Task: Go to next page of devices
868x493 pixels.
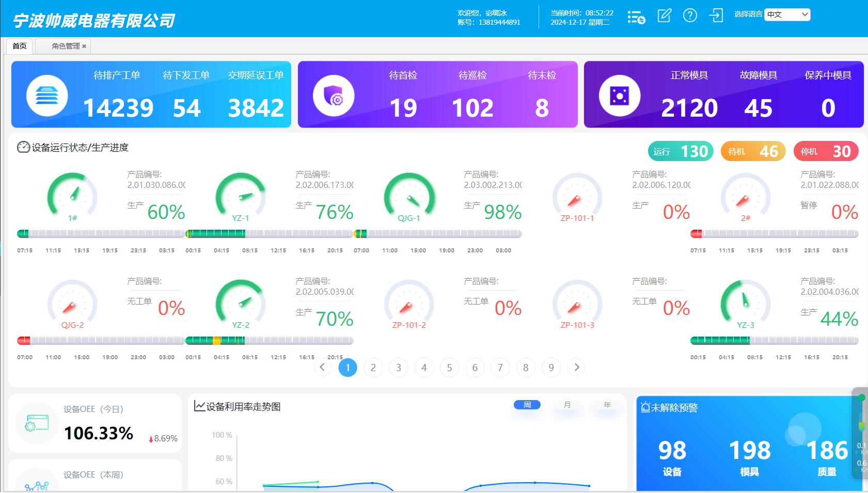Action: (577, 367)
